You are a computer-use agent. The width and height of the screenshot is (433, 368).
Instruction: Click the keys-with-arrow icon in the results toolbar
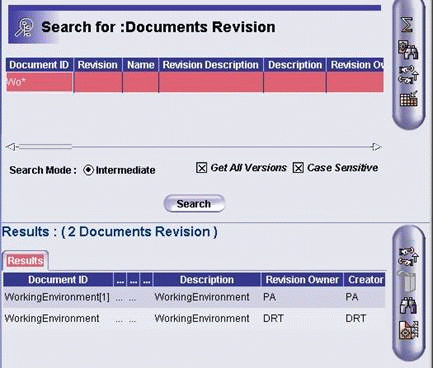pos(409,256)
